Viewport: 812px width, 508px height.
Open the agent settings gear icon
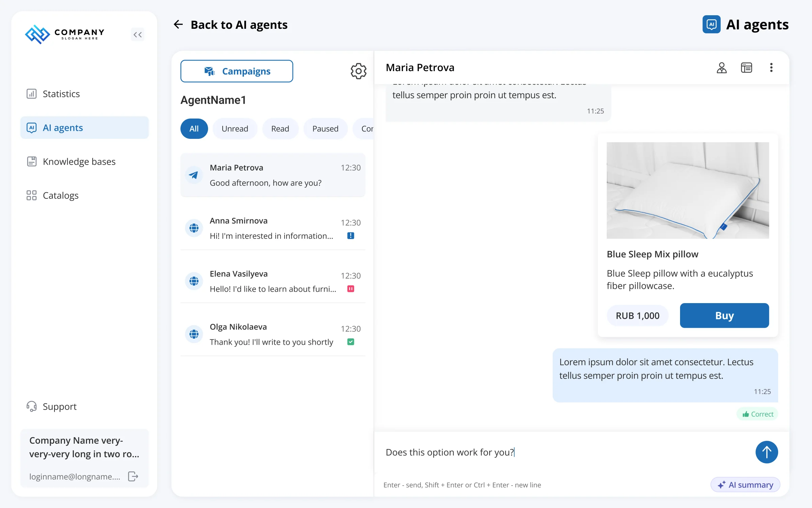pos(358,71)
